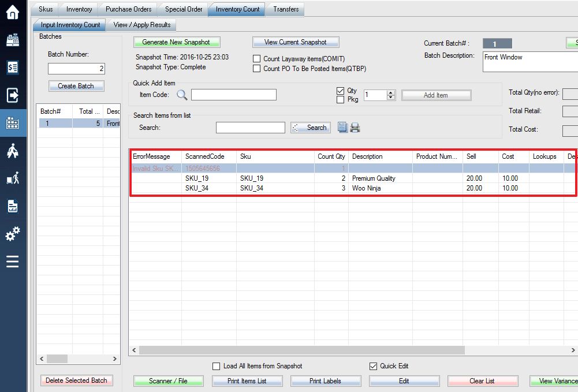Open the dollar receipt sidebar icon
This screenshot has height=392, width=578.
[x=13, y=68]
